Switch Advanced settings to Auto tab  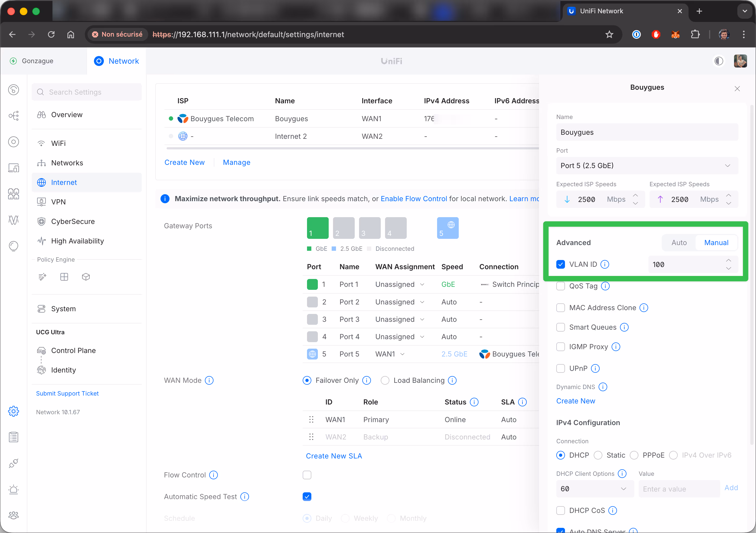679,242
